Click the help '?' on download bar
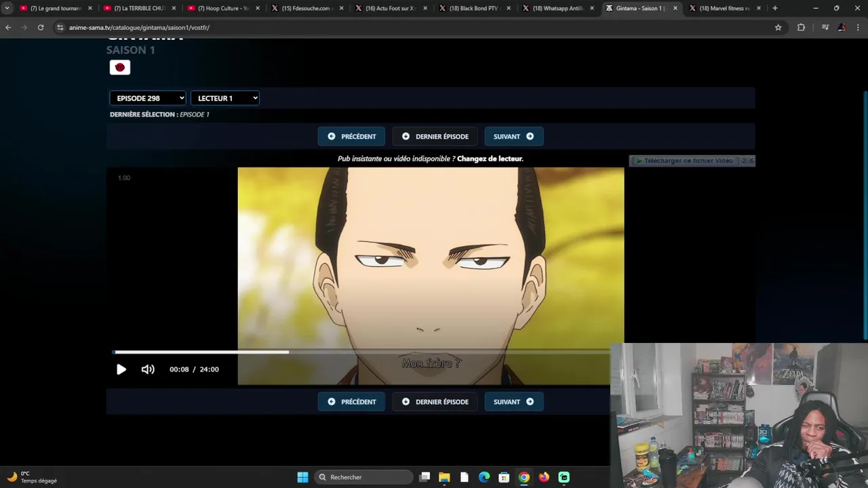 click(x=743, y=161)
